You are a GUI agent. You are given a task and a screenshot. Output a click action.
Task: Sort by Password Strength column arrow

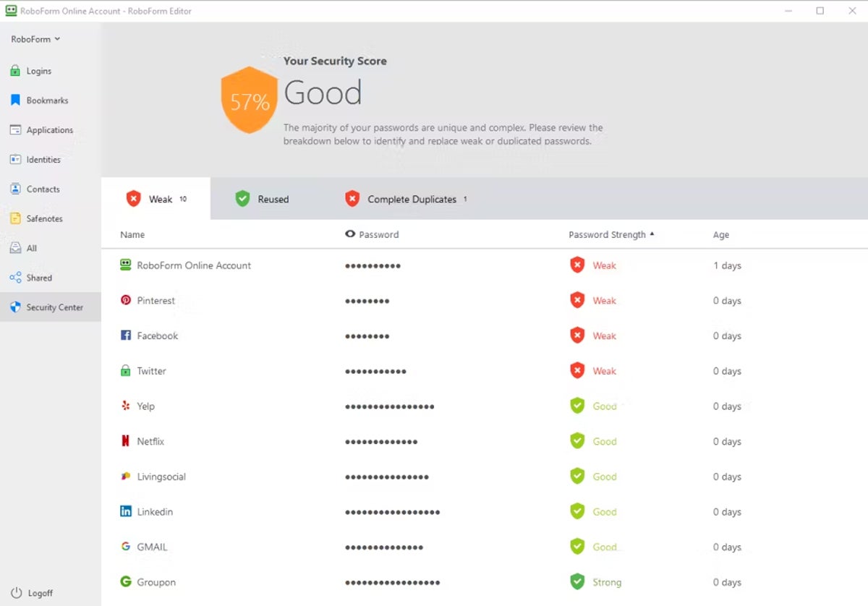pyautogui.click(x=652, y=234)
